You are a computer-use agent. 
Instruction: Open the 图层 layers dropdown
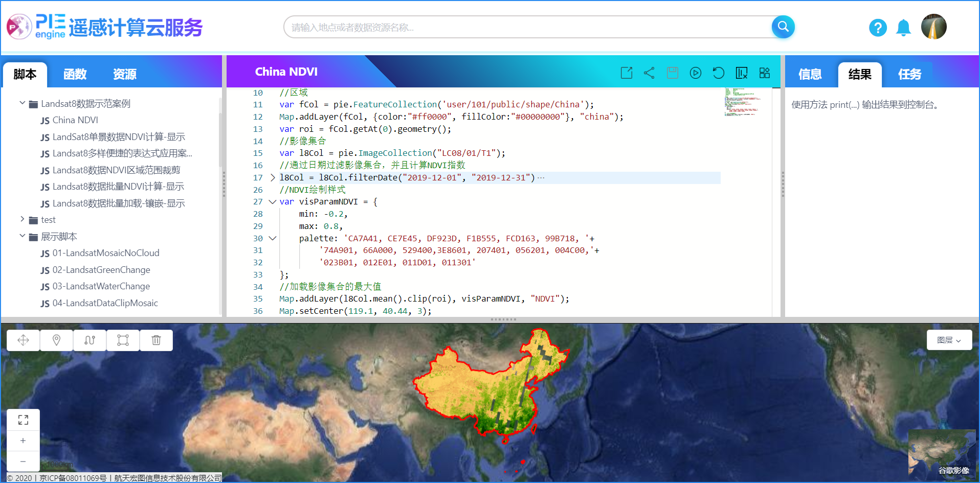coord(949,340)
